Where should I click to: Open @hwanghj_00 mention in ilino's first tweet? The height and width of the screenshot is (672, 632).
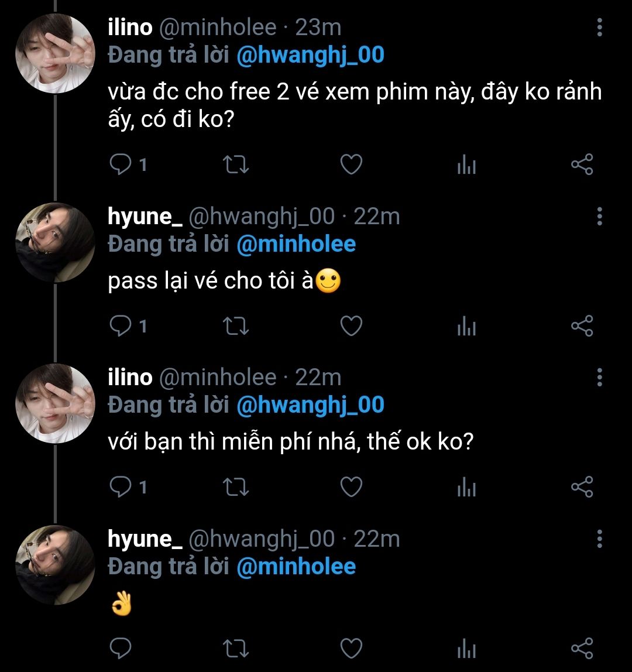(x=311, y=55)
